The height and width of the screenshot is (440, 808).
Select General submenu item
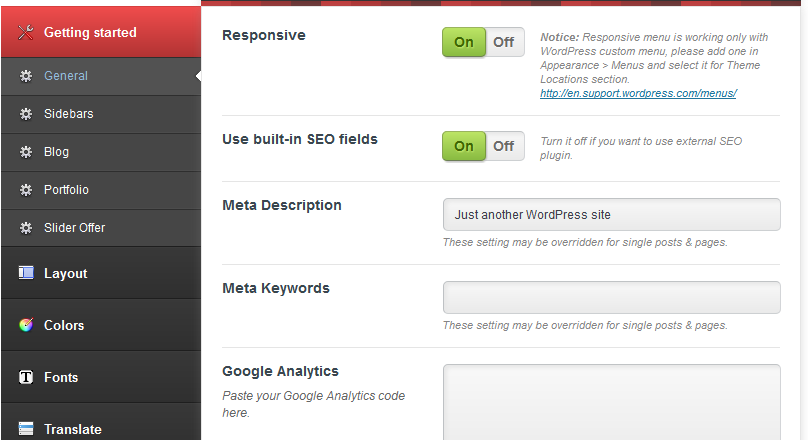101,76
